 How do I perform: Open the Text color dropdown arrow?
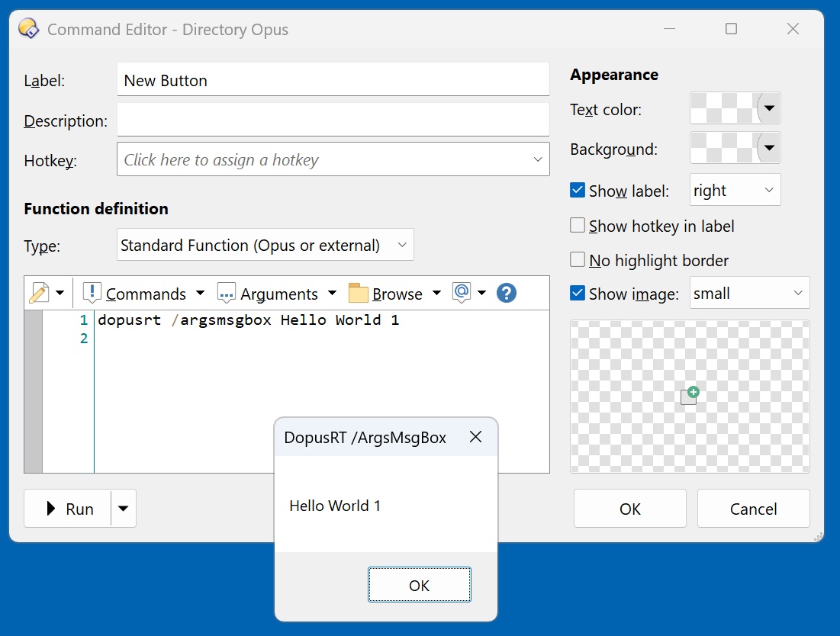769,108
